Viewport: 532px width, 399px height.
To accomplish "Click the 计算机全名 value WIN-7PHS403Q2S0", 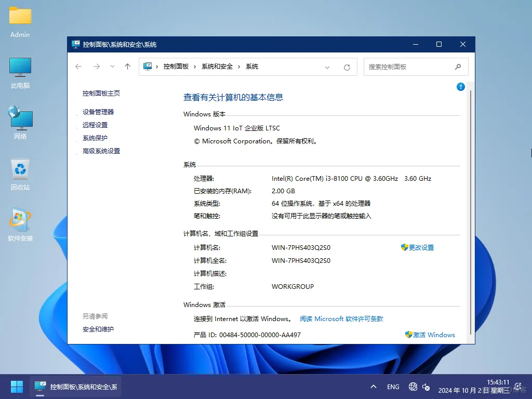I will click(301, 261).
